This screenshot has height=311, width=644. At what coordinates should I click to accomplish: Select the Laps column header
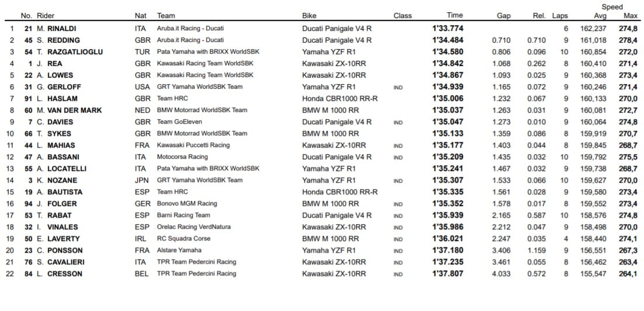click(560, 16)
